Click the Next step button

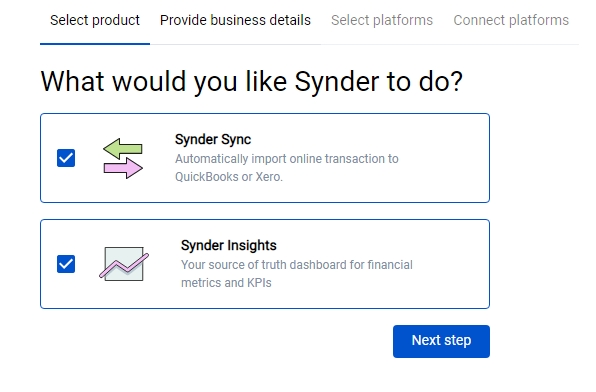click(x=441, y=341)
